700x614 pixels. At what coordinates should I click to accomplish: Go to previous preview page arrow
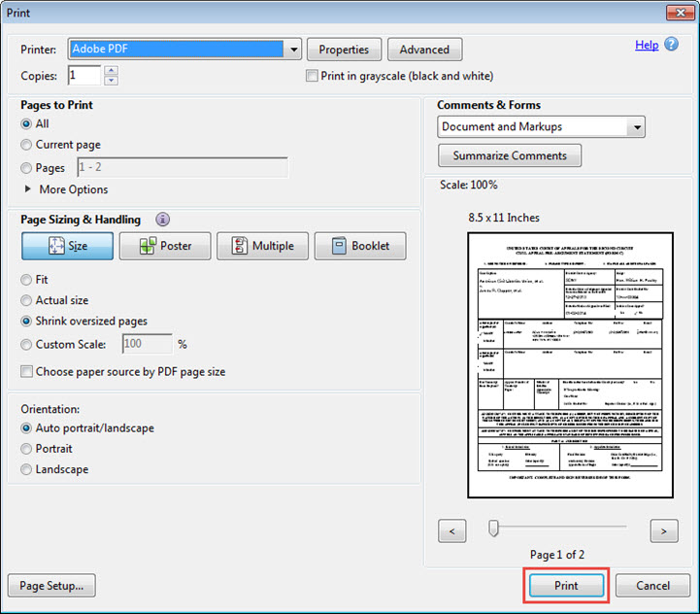tap(452, 530)
